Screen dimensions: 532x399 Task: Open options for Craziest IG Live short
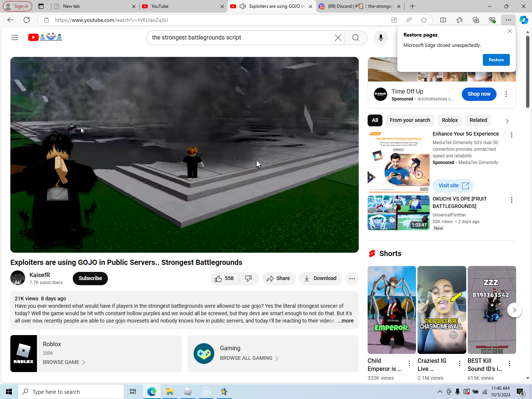pos(459,364)
